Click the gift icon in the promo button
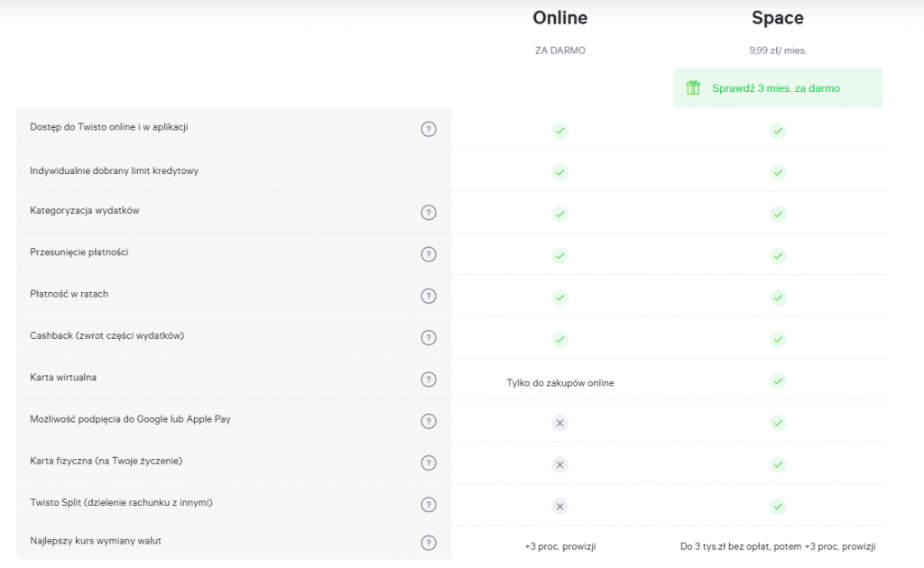 point(693,87)
